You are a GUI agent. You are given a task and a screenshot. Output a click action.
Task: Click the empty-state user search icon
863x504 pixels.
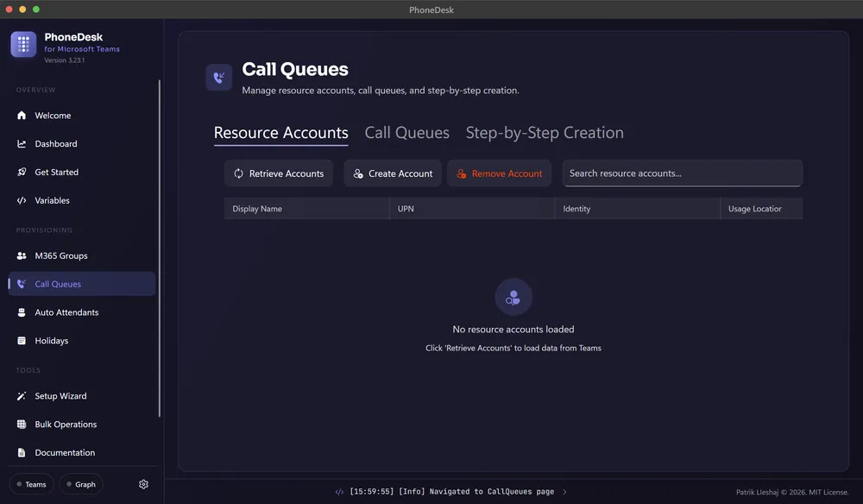point(513,297)
